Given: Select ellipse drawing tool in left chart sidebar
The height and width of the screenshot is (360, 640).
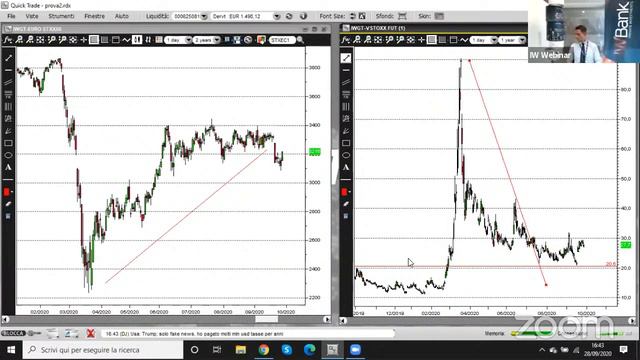Looking at the screenshot, I should coord(8,155).
